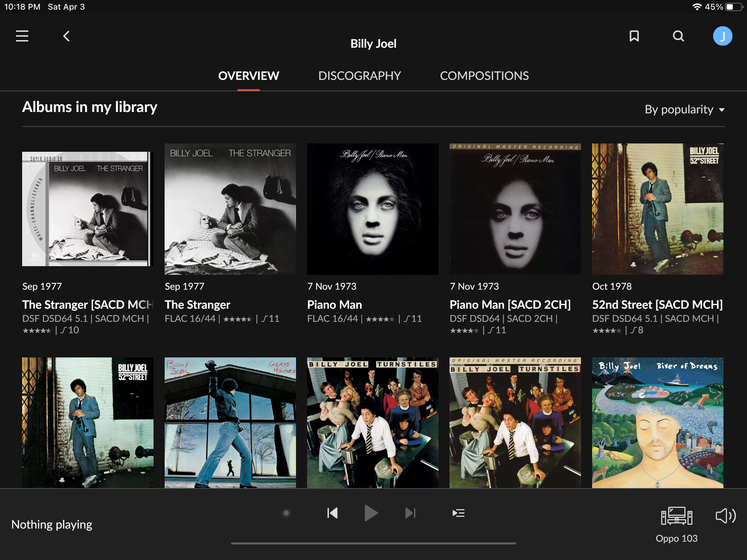
Task: Tap the Albums in my library heading
Action: click(90, 107)
